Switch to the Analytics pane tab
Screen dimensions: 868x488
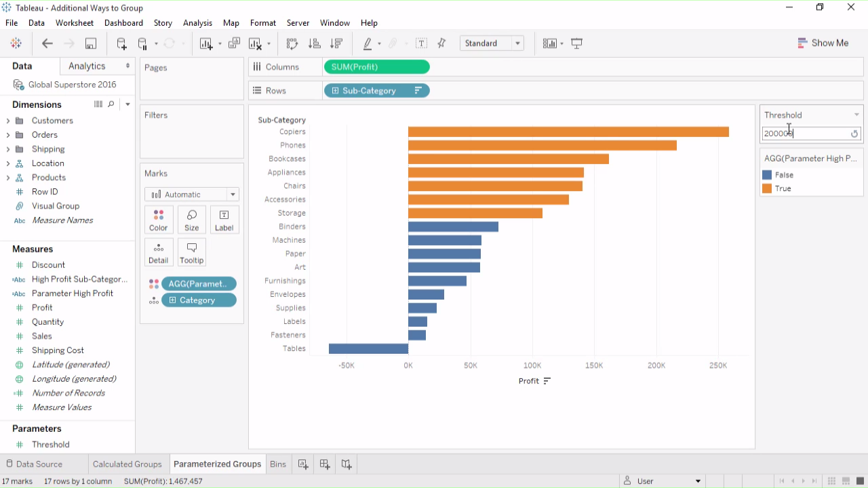(87, 66)
